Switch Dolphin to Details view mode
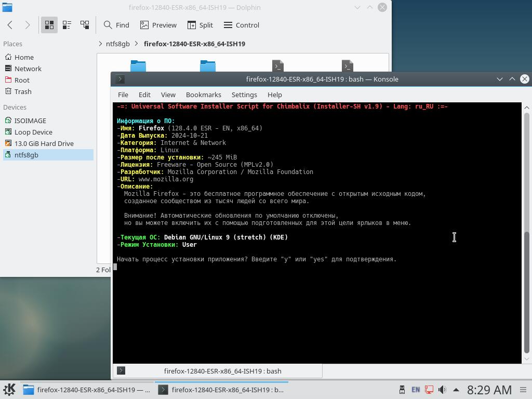Image resolution: width=532 pixels, height=399 pixels. [85, 25]
